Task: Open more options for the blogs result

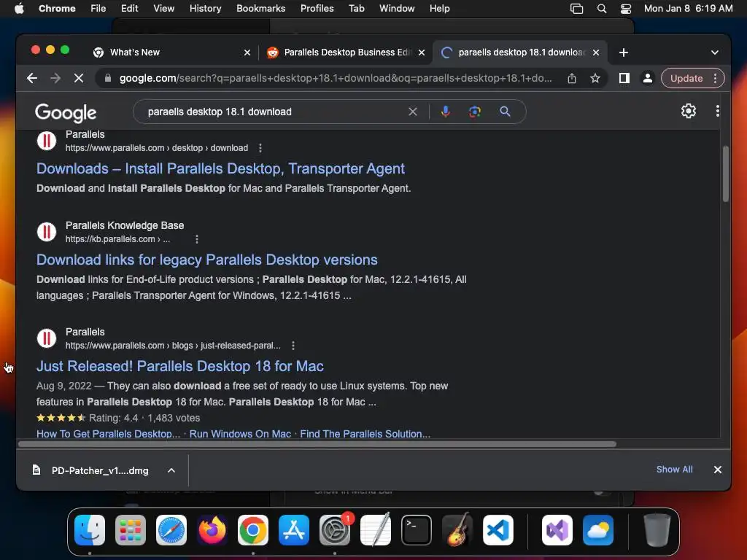Action: [293, 346]
